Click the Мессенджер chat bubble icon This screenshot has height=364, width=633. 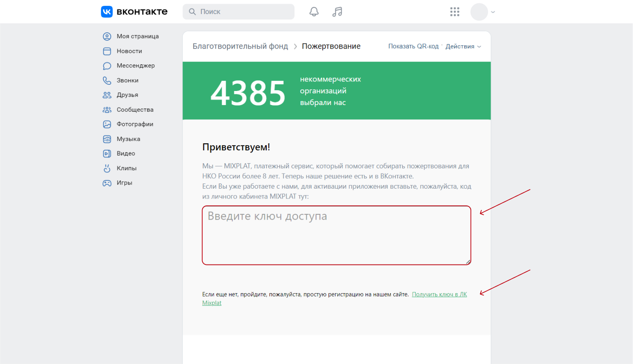point(107,66)
